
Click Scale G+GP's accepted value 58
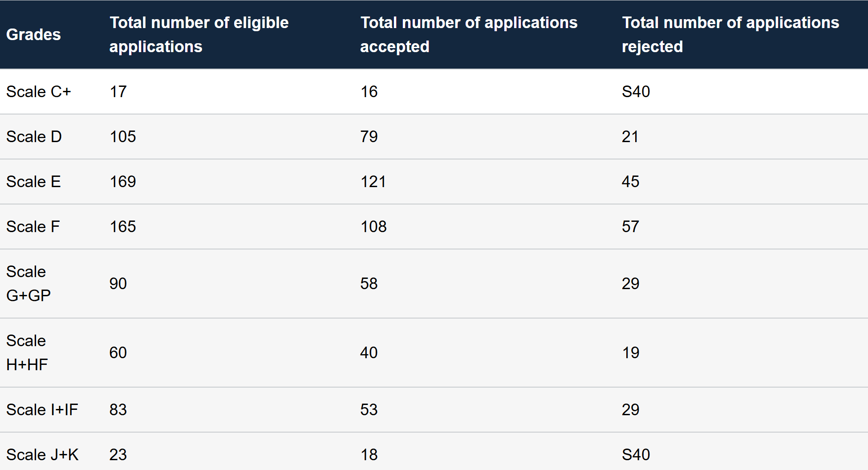(369, 284)
